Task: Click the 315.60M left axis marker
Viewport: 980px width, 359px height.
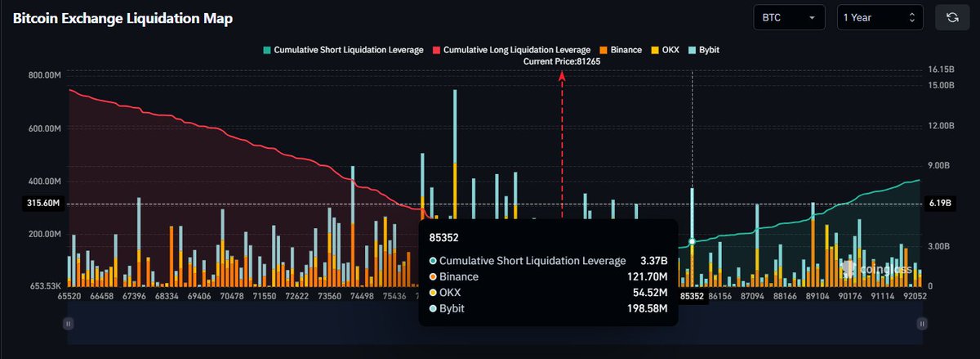Action: [x=45, y=203]
